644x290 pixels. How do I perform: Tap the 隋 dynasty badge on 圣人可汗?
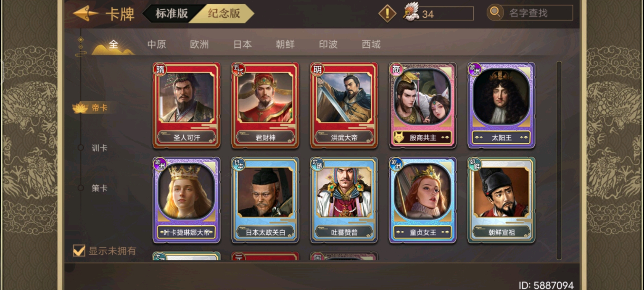pyautogui.click(x=160, y=69)
